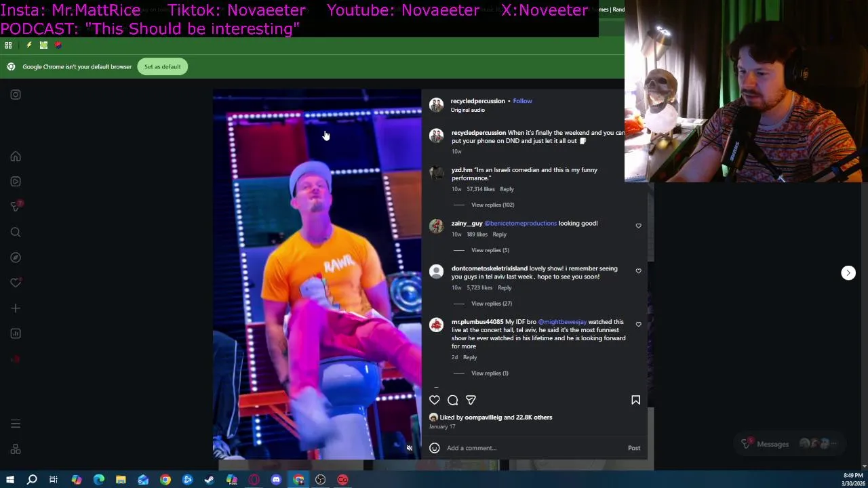Reply to mr.plumbus44085's comment

(x=470, y=357)
